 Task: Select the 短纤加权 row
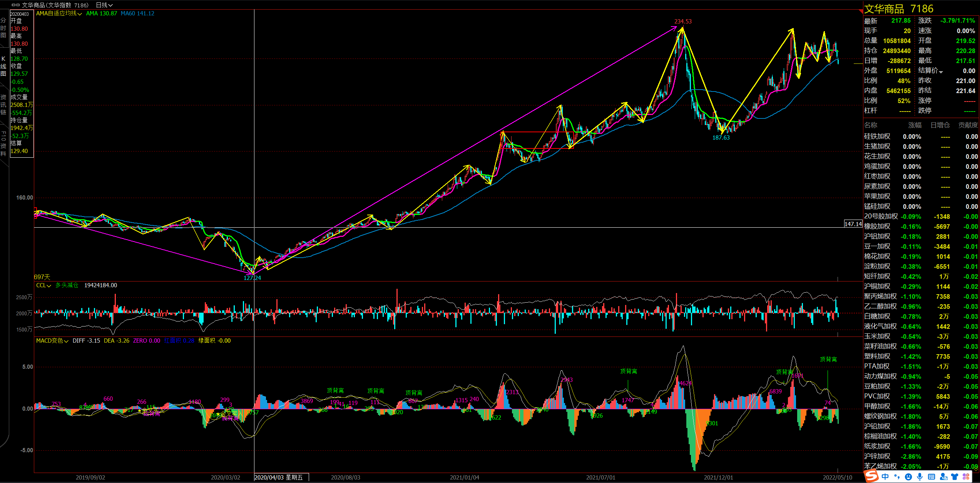point(921,276)
